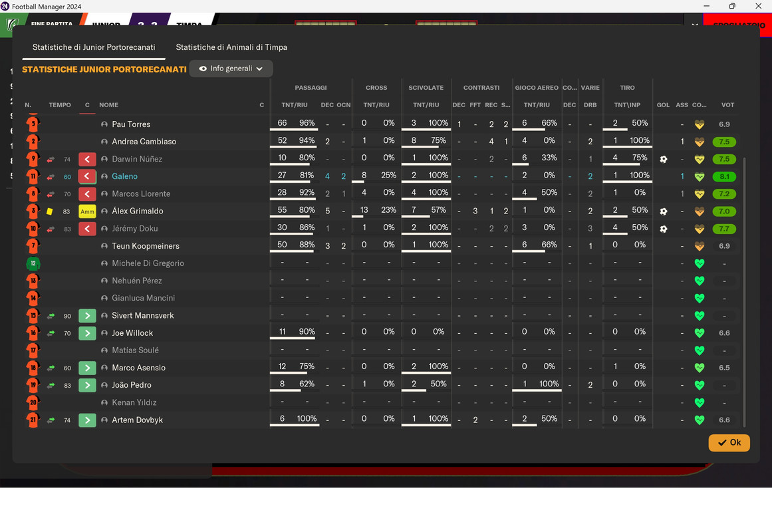
Task: Click Michele Di Gregorio green number 12 shirt
Action: click(x=33, y=263)
